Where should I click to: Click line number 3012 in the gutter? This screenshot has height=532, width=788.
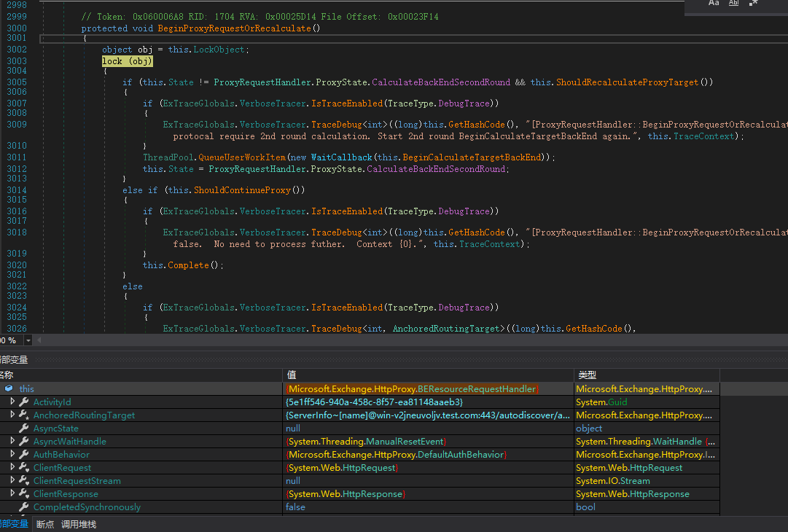pos(17,169)
